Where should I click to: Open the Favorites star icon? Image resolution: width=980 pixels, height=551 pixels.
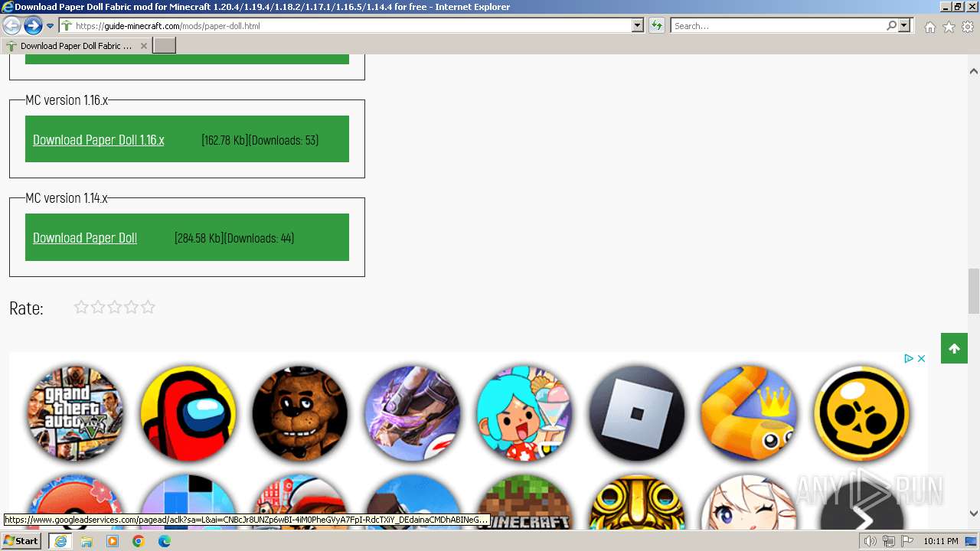(x=949, y=27)
